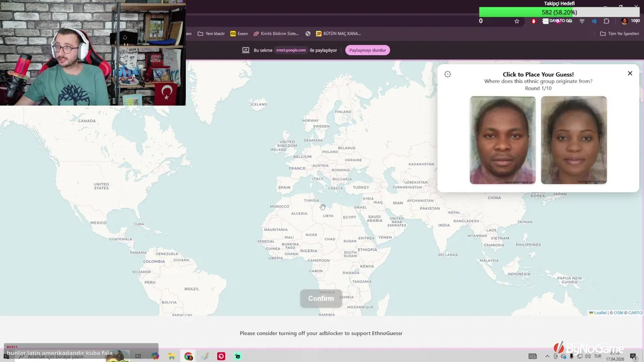The width and height of the screenshot is (644, 362).
Task: Click the Iceland map label
Action: click(x=259, y=105)
